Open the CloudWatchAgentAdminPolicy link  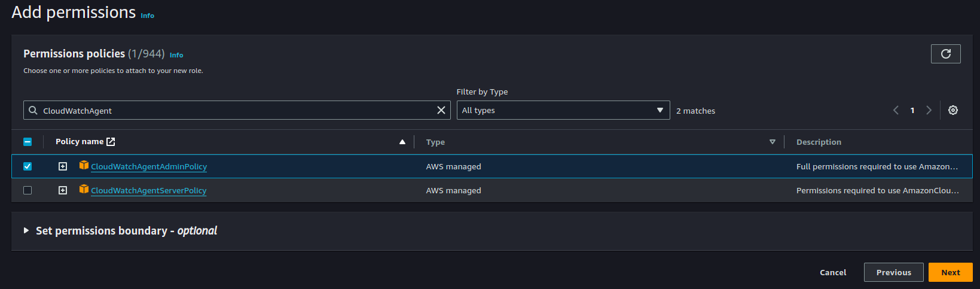[x=149, y=166]
